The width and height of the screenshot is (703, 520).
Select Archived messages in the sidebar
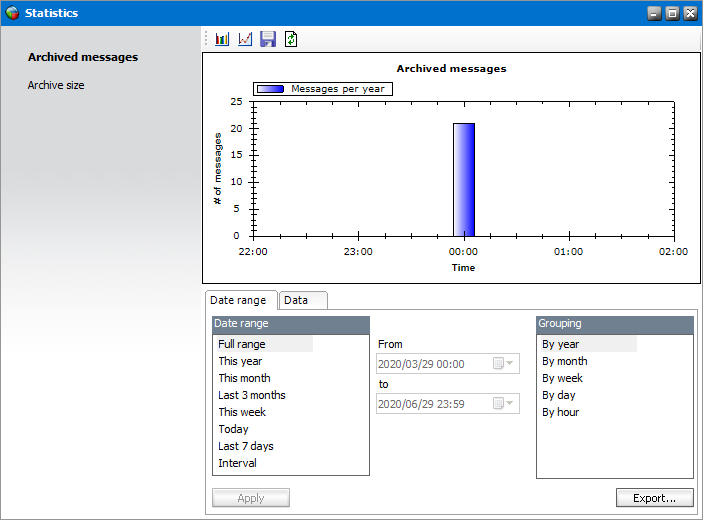point(83,57)
